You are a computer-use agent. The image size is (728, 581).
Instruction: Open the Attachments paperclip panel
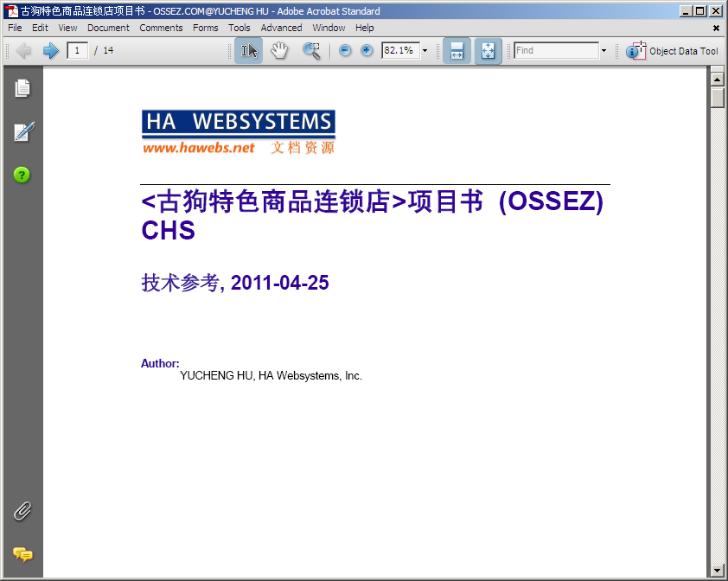pos(22,511)
